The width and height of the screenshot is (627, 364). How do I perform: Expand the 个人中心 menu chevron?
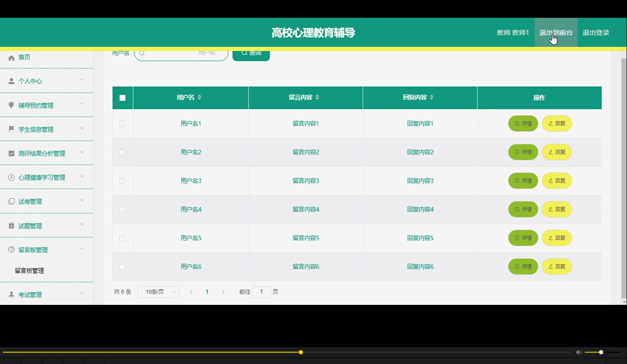click(x=82, y=80)
